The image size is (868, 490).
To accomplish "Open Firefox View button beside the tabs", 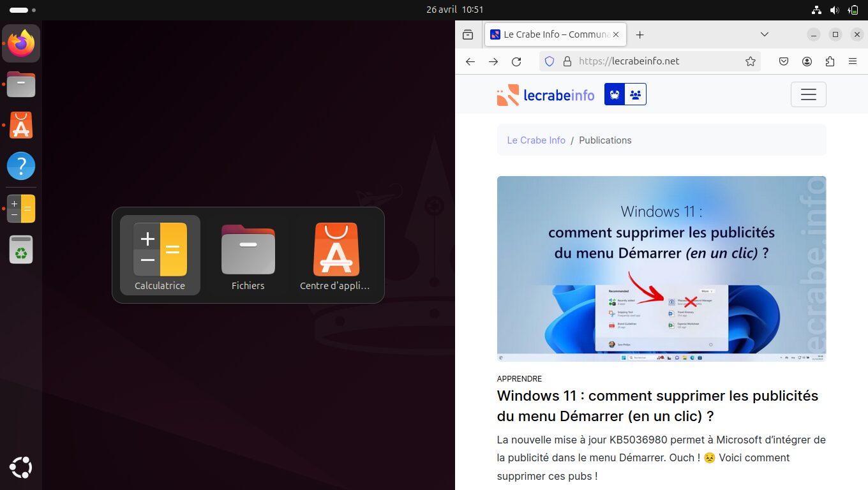I will 468,34.
